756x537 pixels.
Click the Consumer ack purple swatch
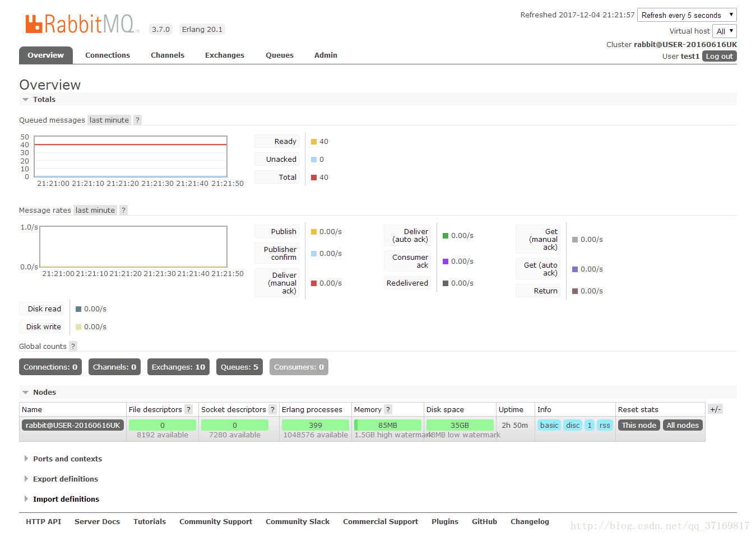[446, 262]
